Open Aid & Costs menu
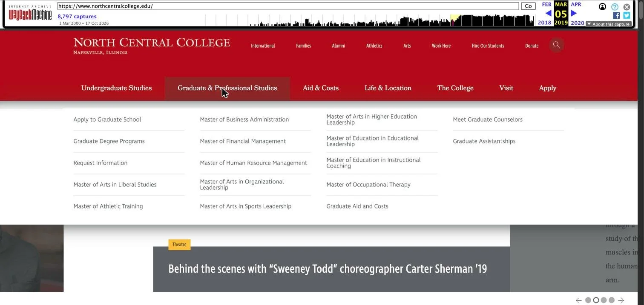 321,88
